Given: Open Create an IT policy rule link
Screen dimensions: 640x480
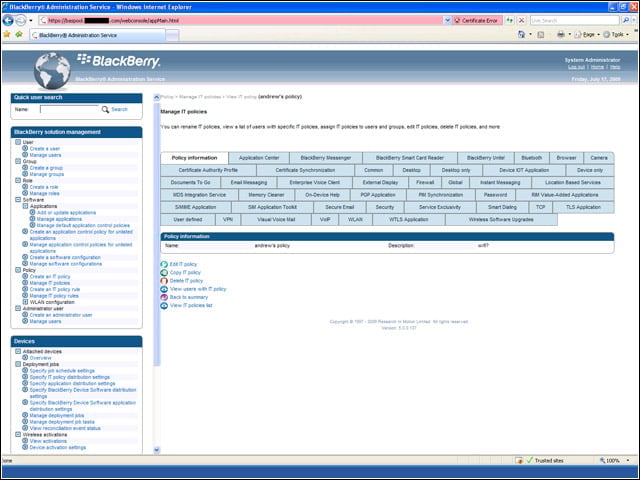Looking at the screenshot, I should [x=55, y=289].
